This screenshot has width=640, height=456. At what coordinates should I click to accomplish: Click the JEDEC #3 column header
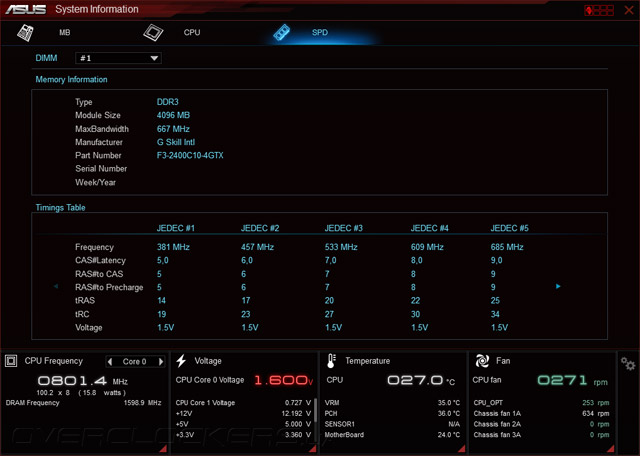click(344, 228)
